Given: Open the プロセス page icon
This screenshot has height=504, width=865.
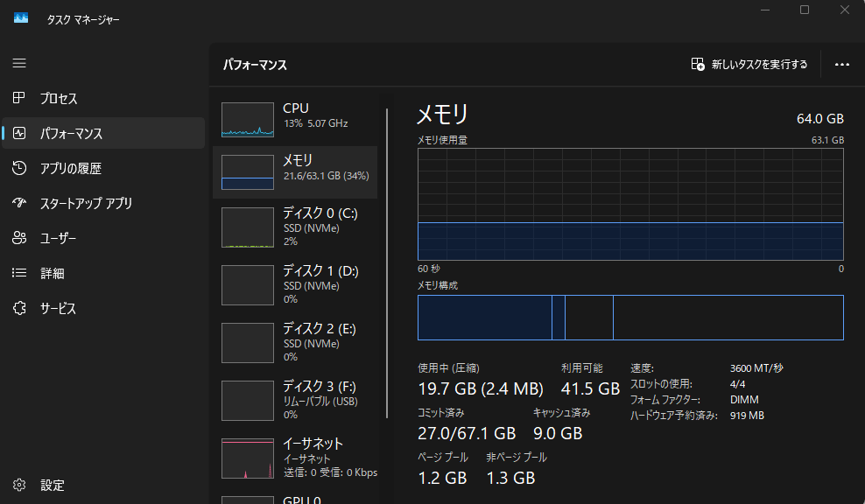Looking at the screenshot, I should click(x=19, y=98).
